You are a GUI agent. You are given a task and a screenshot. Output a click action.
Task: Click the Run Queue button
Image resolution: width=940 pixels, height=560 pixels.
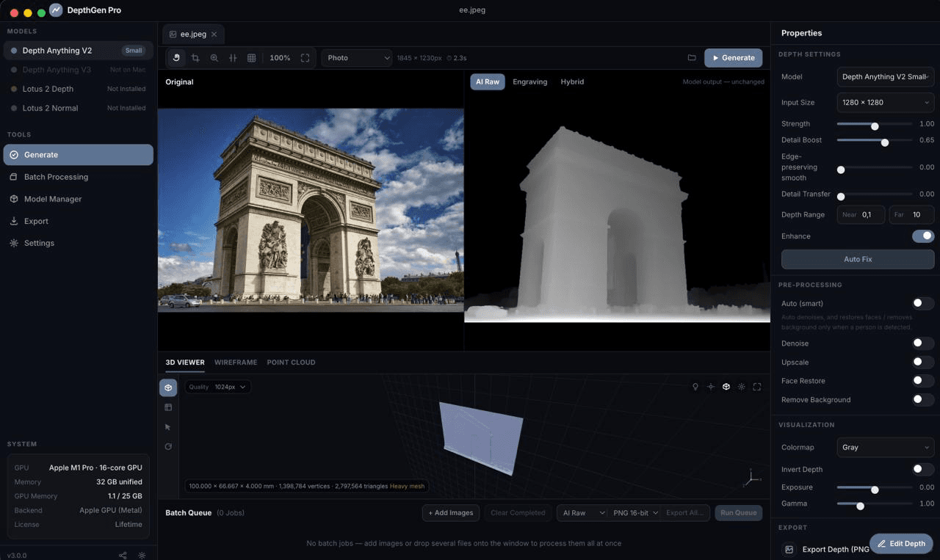pos(738,513)
